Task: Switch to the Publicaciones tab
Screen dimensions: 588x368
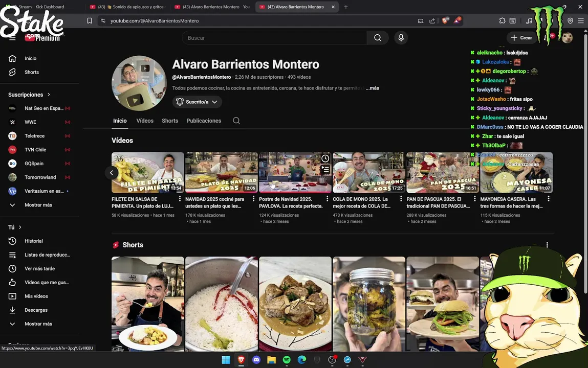Action: (204, 121)
